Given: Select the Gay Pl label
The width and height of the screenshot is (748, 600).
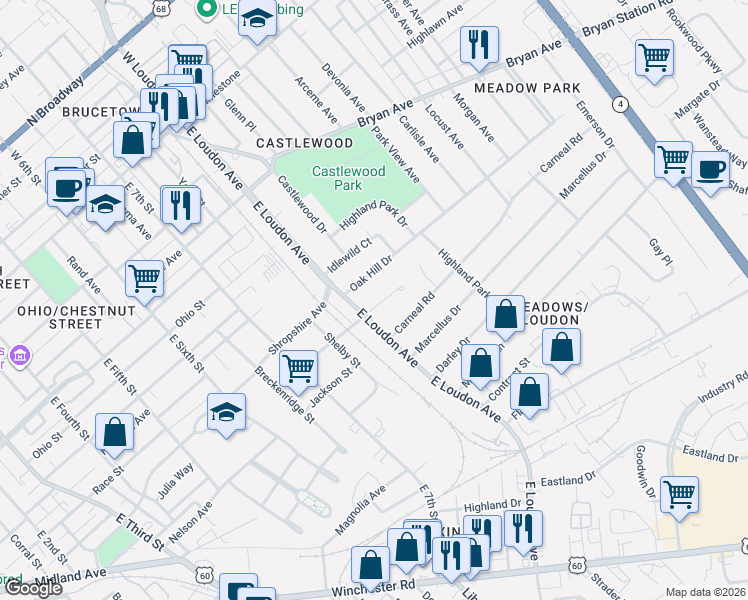Looking at the screenshot, I should pos(661,252).
